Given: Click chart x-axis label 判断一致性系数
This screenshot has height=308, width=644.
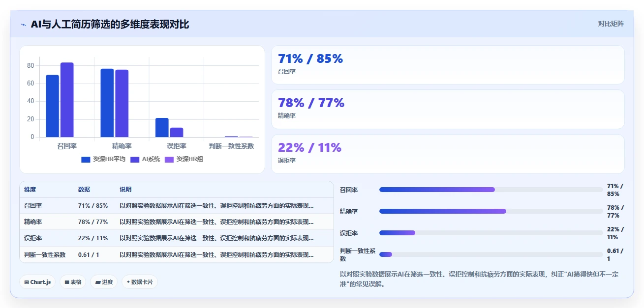Looking at the screenshot, I should pyautogui.click(x=231, y=146).
